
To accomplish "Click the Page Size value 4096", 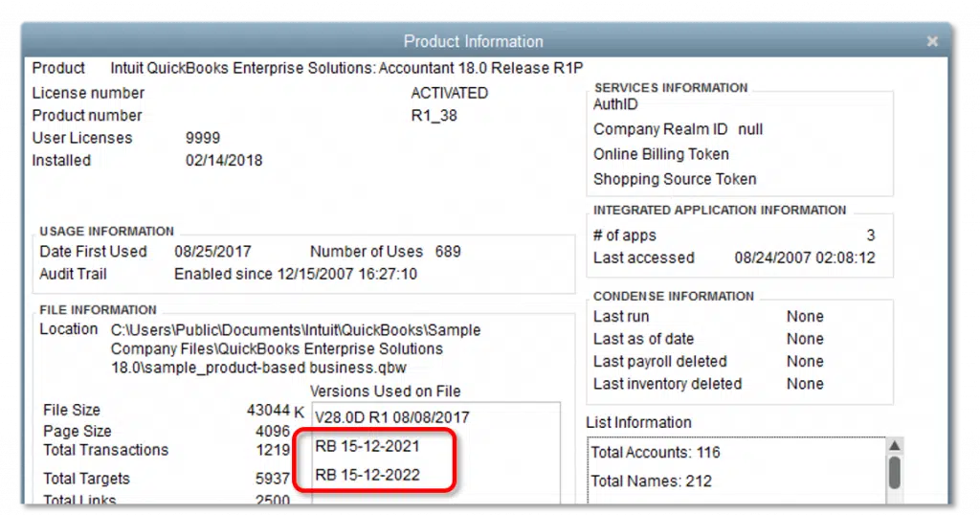I will click(273, 432).
